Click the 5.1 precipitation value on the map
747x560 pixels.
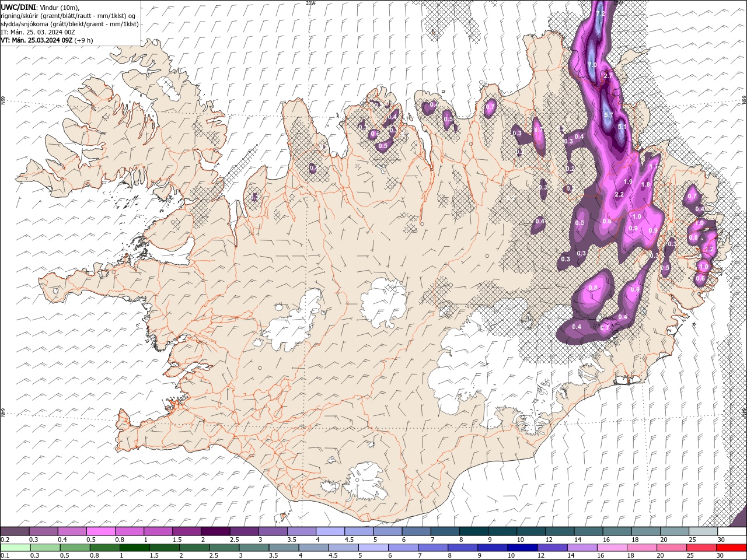tap(622, 127)
